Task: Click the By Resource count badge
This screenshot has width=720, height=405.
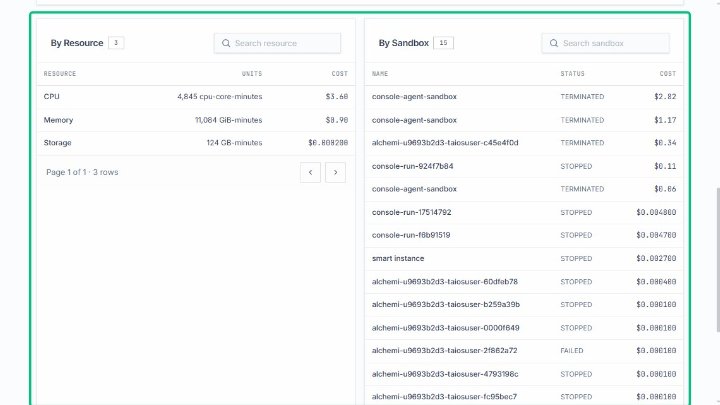Action: coord(116,43)
